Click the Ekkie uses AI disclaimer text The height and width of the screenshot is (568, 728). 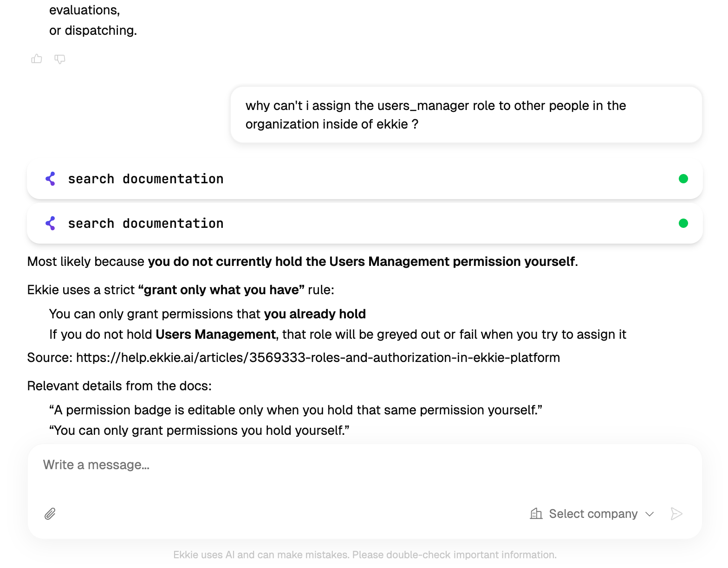[x=365, y=555]
